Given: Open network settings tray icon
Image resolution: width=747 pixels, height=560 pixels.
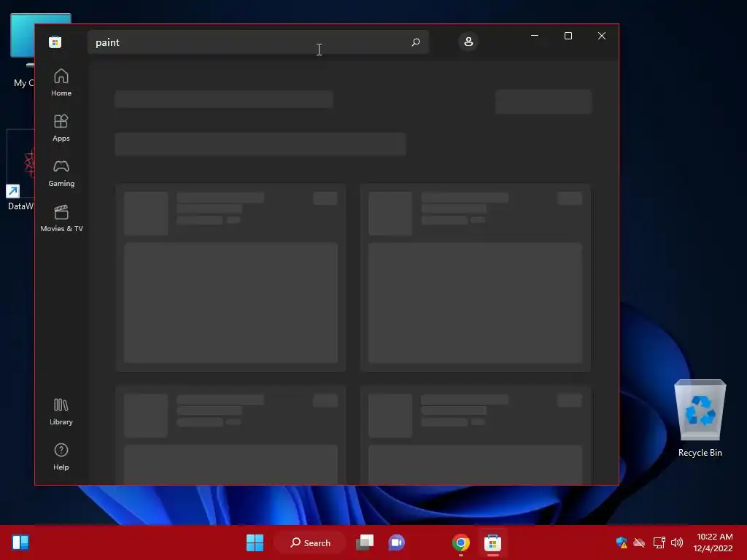Looking at the screenshot, I should pyautogui.click(x=659, y=542).
